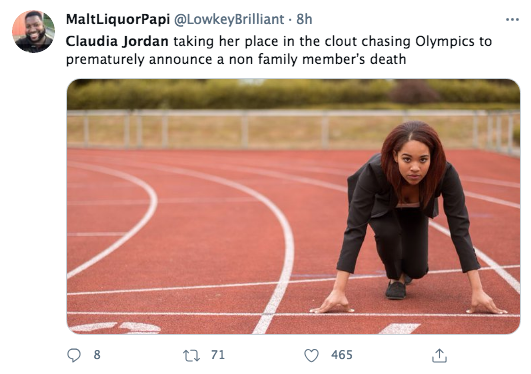531x374 pixels.
Task: Click the reply speech bubble icon
Action: [x=74, y=355]
